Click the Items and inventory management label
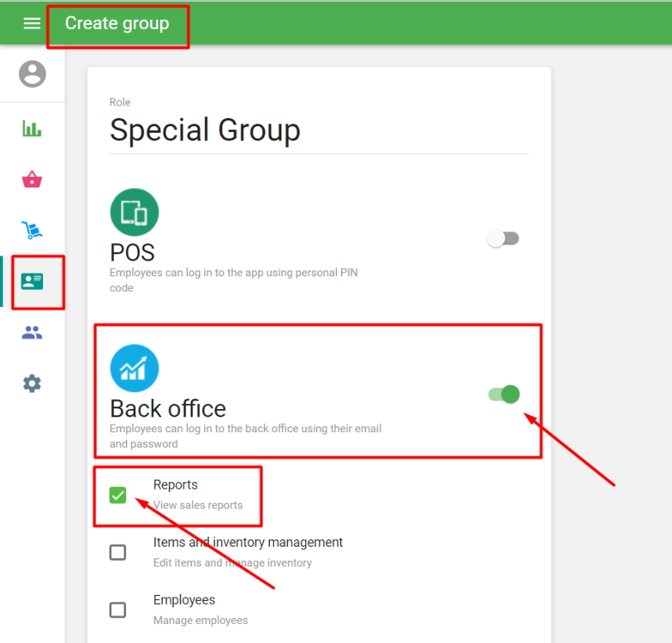Image resolution: width=672 pixels, height=643 pixels. click(248, 543)
